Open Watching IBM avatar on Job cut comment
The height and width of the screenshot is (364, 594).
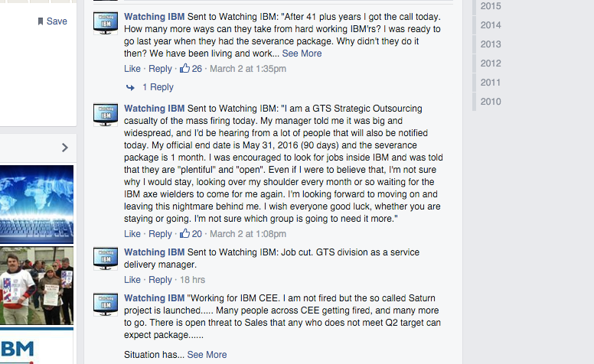click(106, 258)
